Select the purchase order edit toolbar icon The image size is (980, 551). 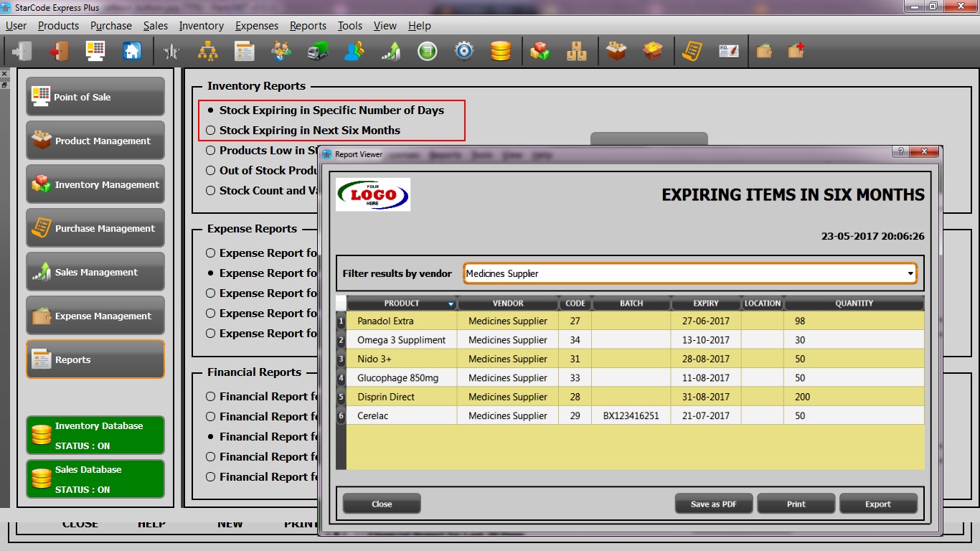click(x=729, y=50)
